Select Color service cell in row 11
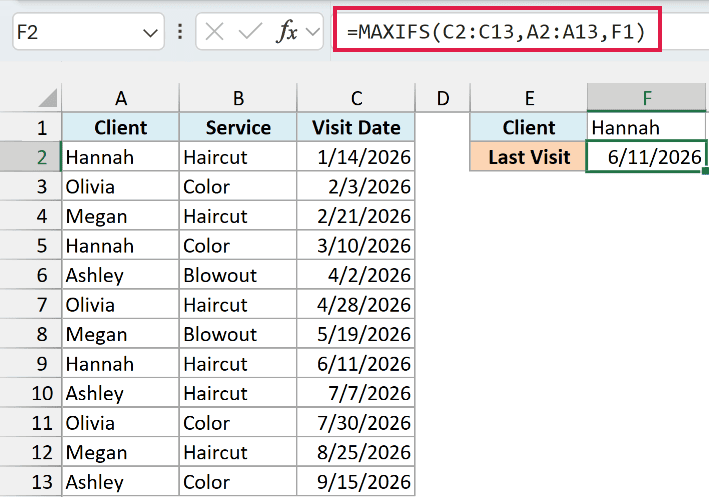Viewport: 709px width, 497px height. click(x=238, y=423)
